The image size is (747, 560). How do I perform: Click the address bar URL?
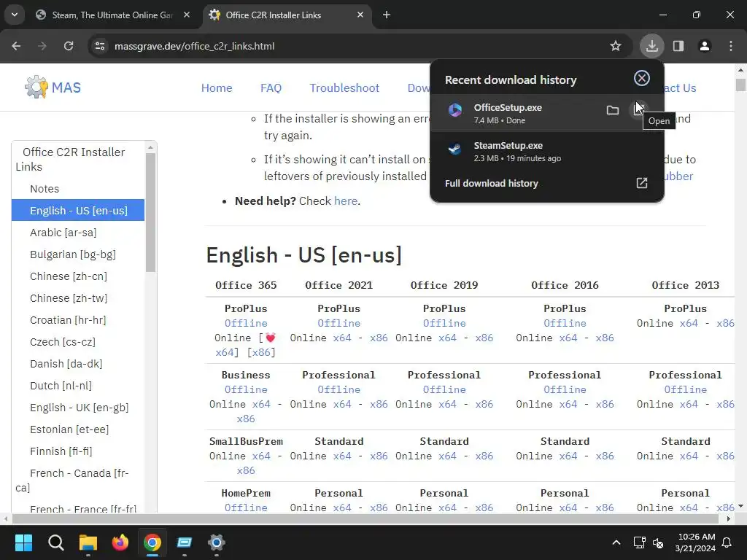[194, 46]
